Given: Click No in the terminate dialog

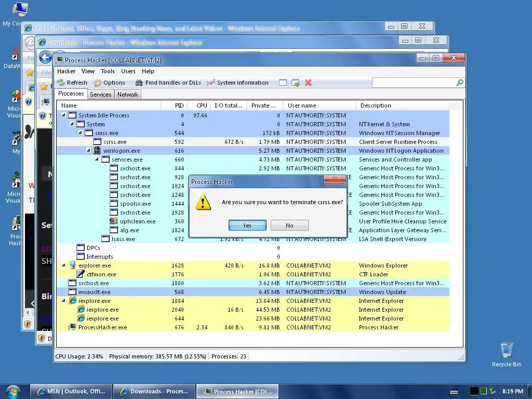Looking at the screenshot, I should (289, 225).
